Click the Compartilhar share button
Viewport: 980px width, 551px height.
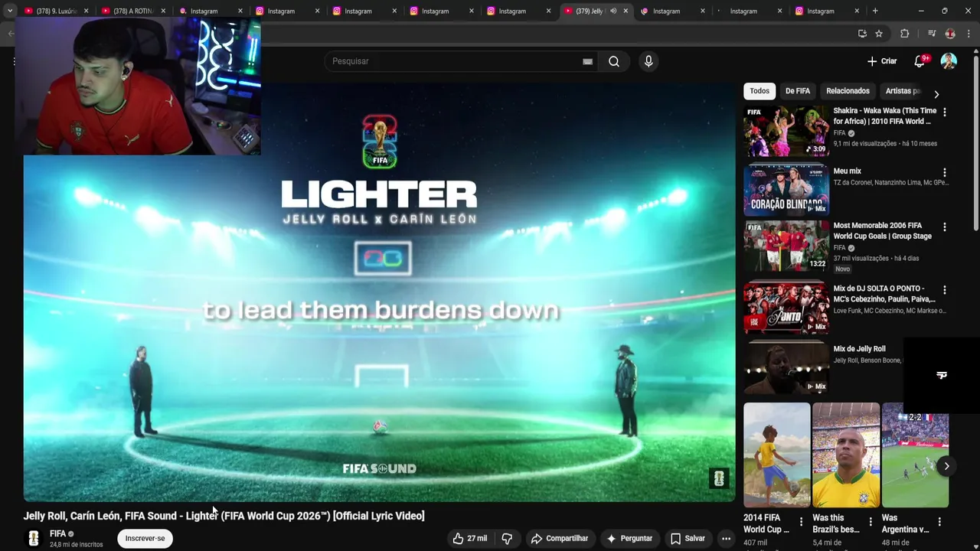point(560,539)
